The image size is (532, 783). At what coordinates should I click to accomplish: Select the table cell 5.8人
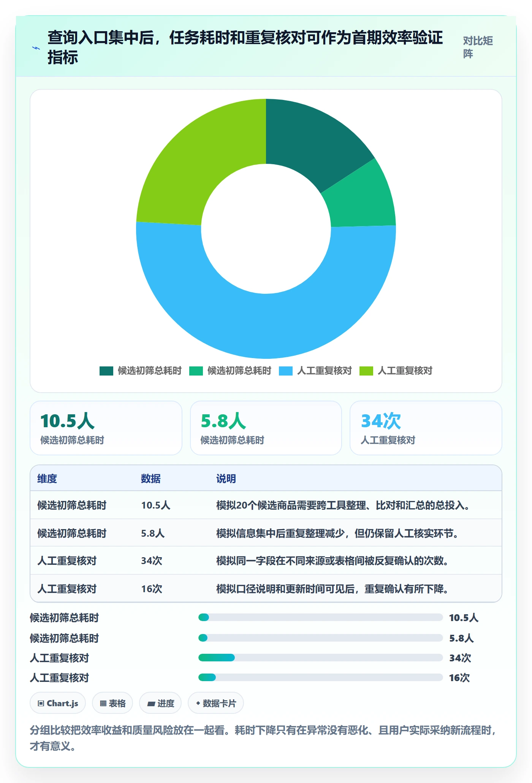coord(153,533)
